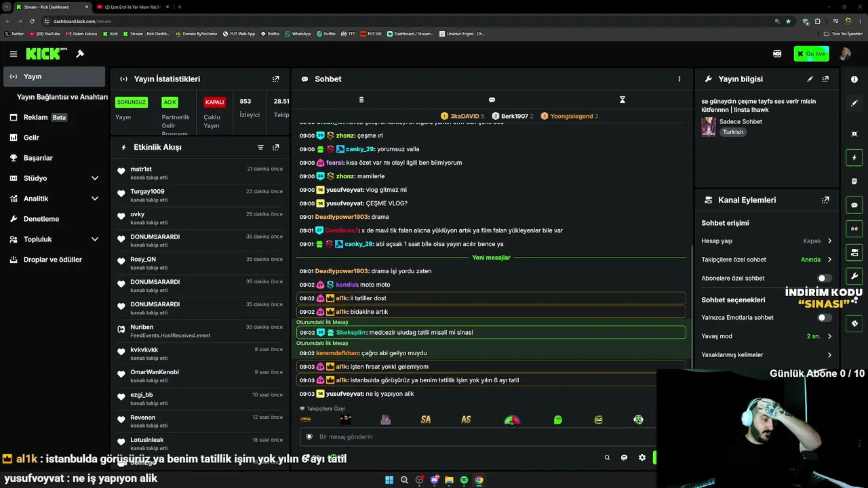Click the hammer moderation icon beside logo
Screen dimensions: 868x488
pos(80,54)
